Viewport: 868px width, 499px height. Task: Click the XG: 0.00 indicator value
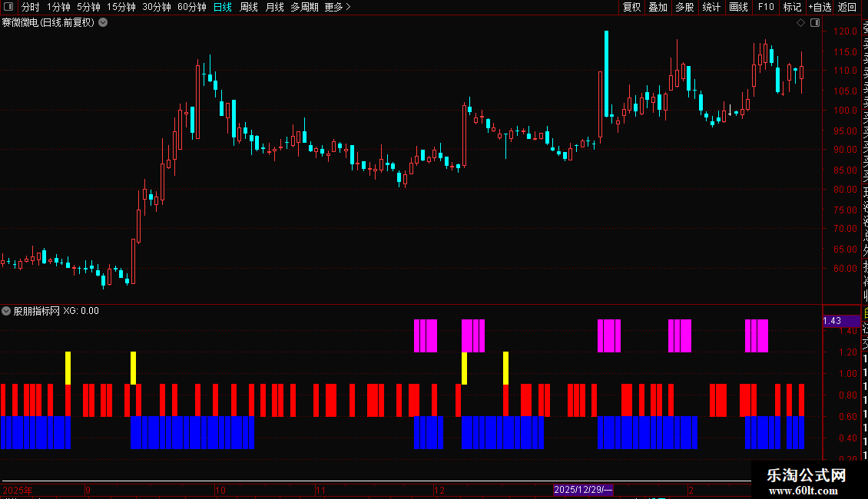point(81,311)
